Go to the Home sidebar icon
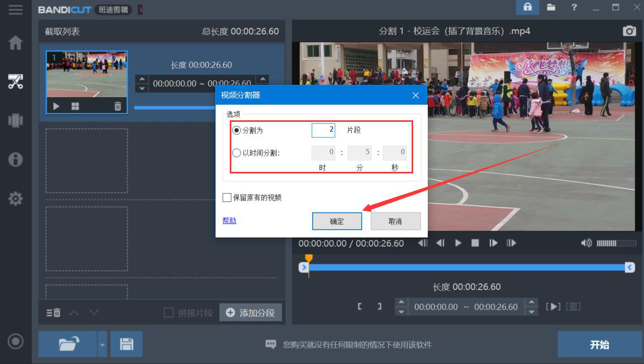644x364 pixels. pyautogui.click(x=16, y=43)
